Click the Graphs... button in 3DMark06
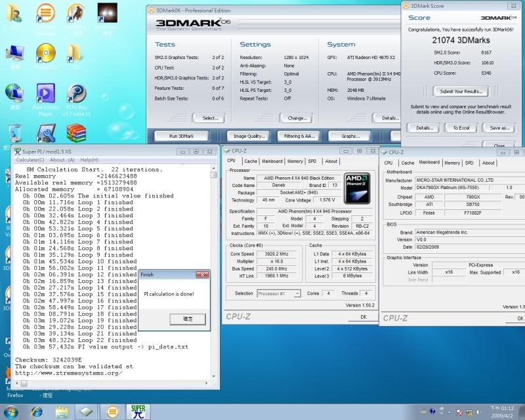Image resolution: width=525 pixels, height=420 pixels. 350,136
